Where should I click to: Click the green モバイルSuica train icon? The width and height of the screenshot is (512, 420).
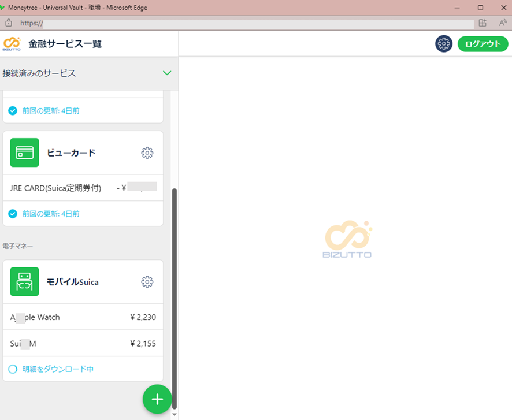(x=25, y=282)
